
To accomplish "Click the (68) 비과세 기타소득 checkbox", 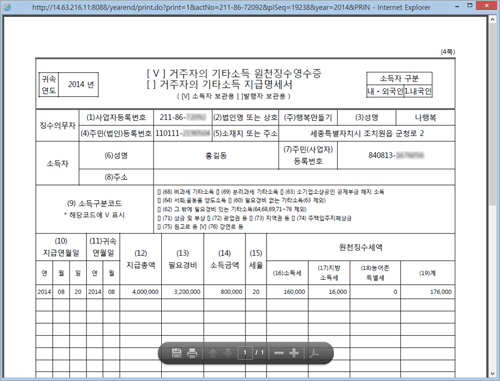I will pos(159,192).
